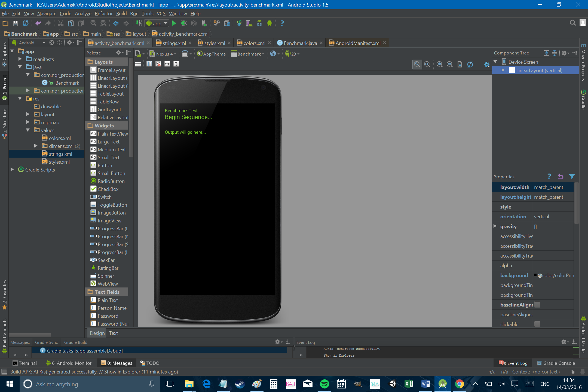Click the green Run app button
Screen dimensions: 588x392
click(174, 23)
